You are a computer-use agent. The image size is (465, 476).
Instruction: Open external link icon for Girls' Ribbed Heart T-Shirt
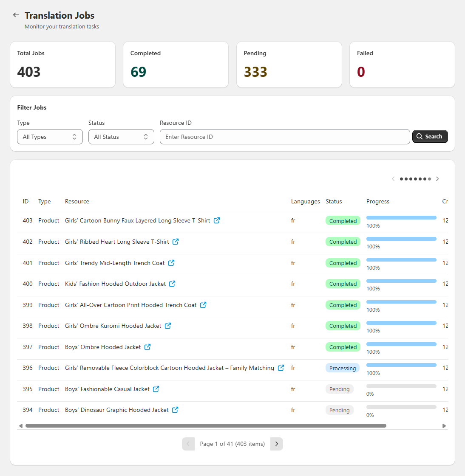(x=176, y=242)
